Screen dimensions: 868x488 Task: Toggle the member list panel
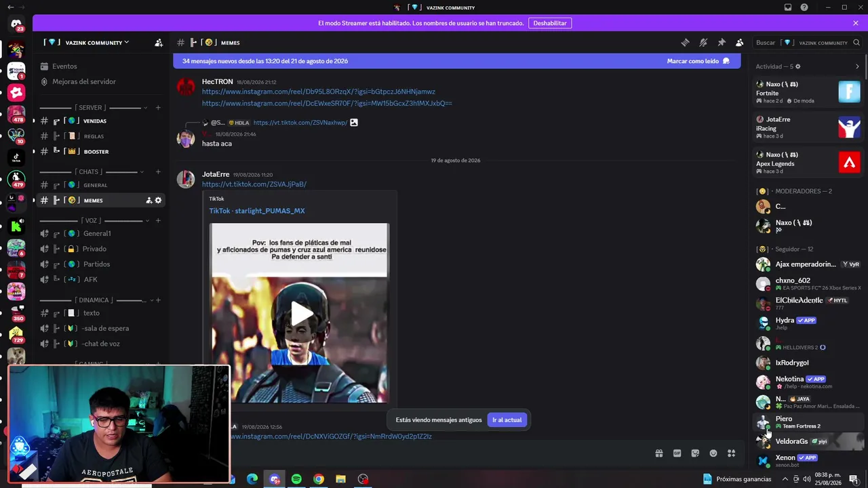[740, 43]
